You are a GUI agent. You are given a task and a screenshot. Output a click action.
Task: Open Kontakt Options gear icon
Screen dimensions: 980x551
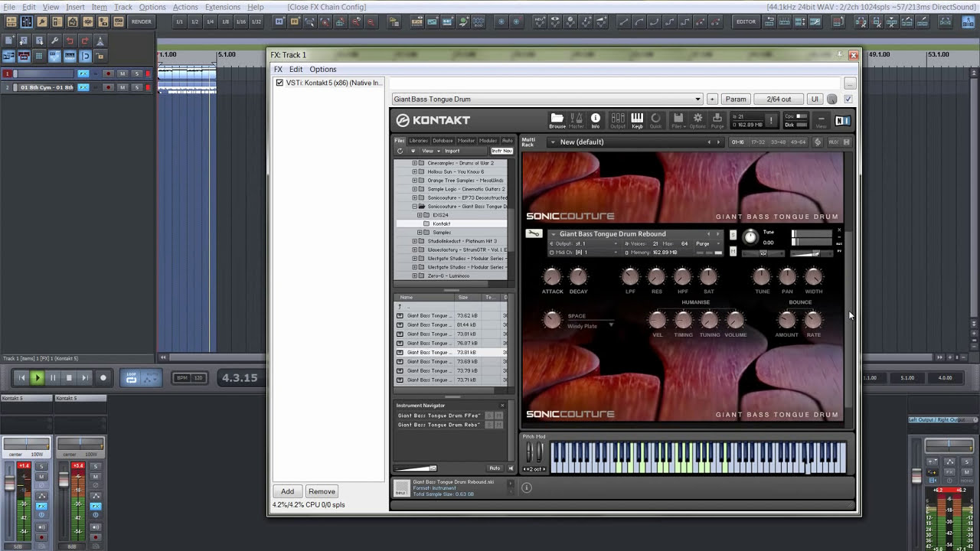pyautogui.click(x=697, y=121)
